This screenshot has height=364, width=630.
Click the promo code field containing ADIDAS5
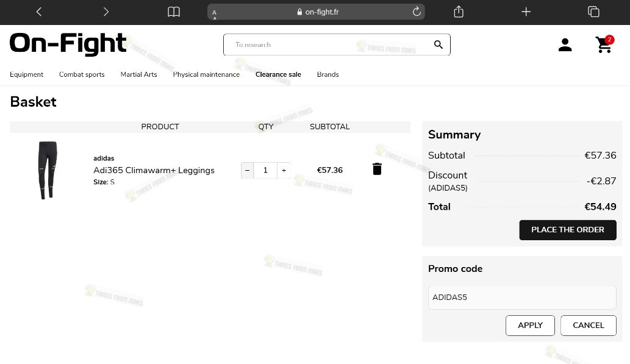coord(522,298)
